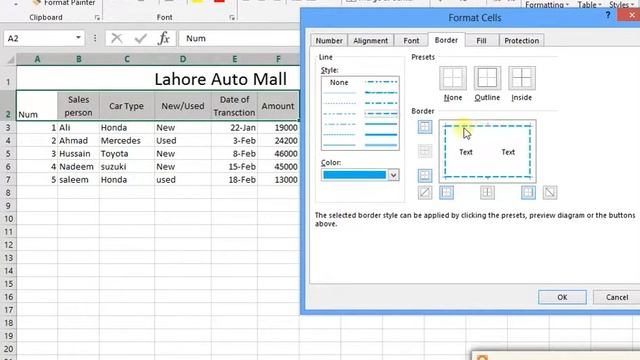Click the Name Box showing A2

[39, 38]
